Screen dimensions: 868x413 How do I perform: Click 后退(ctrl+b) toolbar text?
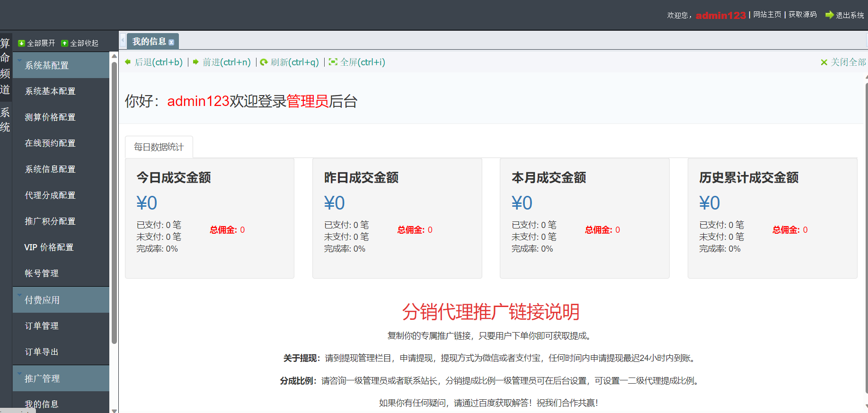point(159,62)
